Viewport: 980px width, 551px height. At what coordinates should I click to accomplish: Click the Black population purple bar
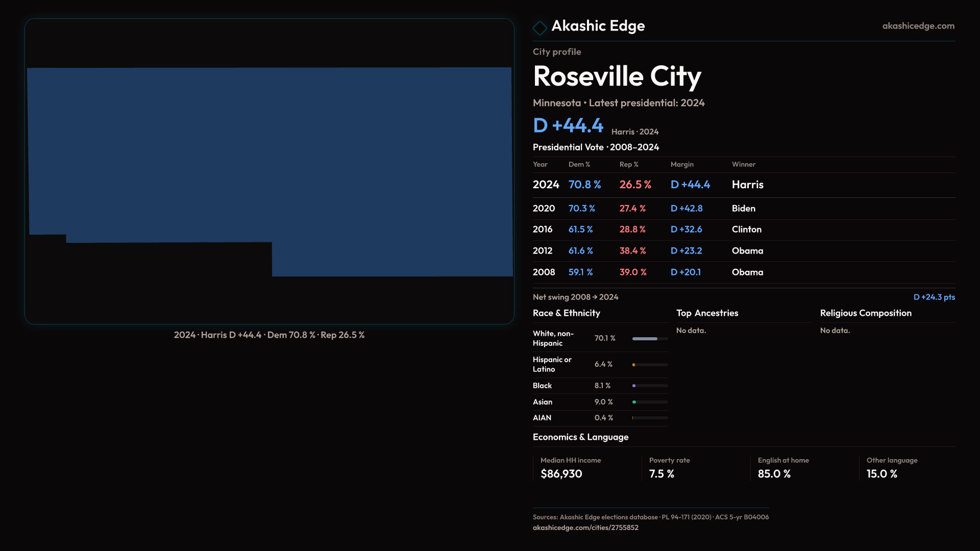[634, 386]
